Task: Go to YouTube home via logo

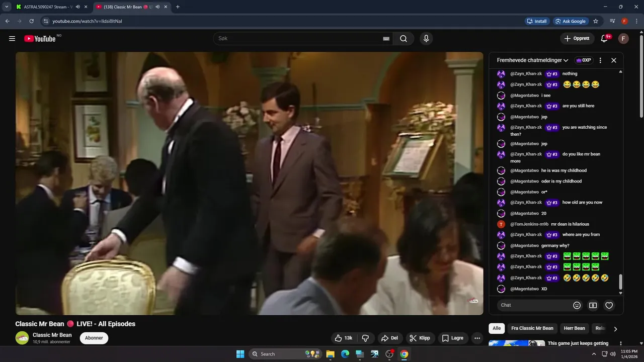Action: click(x=40, y=39)
